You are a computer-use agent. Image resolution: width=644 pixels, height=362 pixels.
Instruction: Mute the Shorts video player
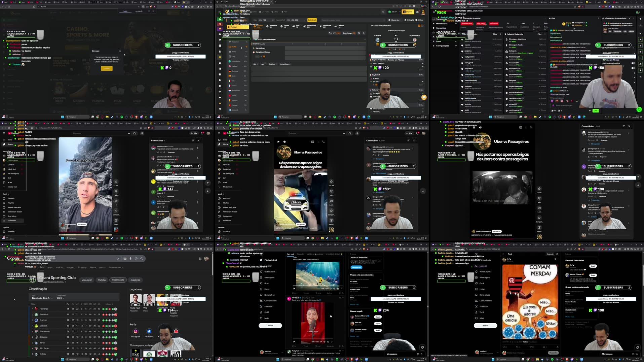click(285, 141)
